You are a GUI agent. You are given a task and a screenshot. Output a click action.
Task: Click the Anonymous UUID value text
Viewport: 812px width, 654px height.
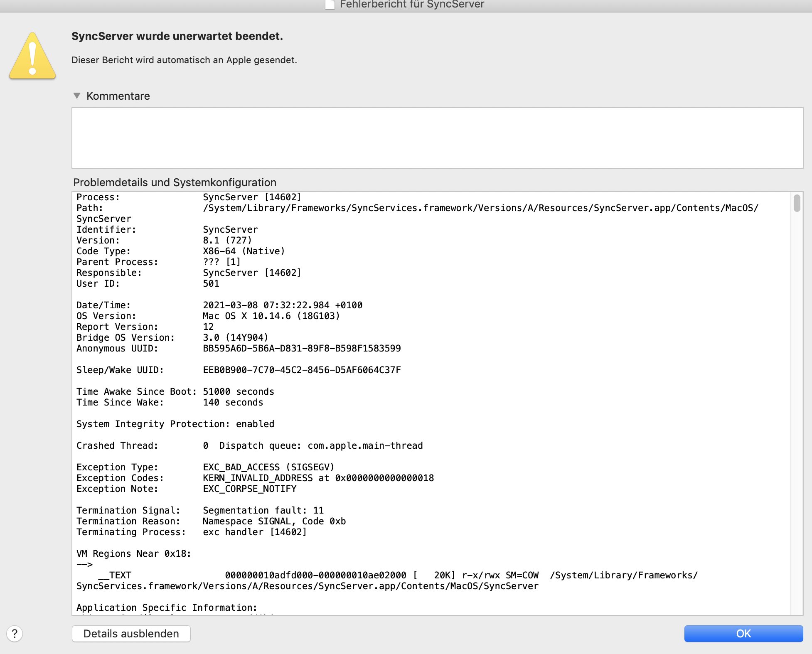(301, 348)
